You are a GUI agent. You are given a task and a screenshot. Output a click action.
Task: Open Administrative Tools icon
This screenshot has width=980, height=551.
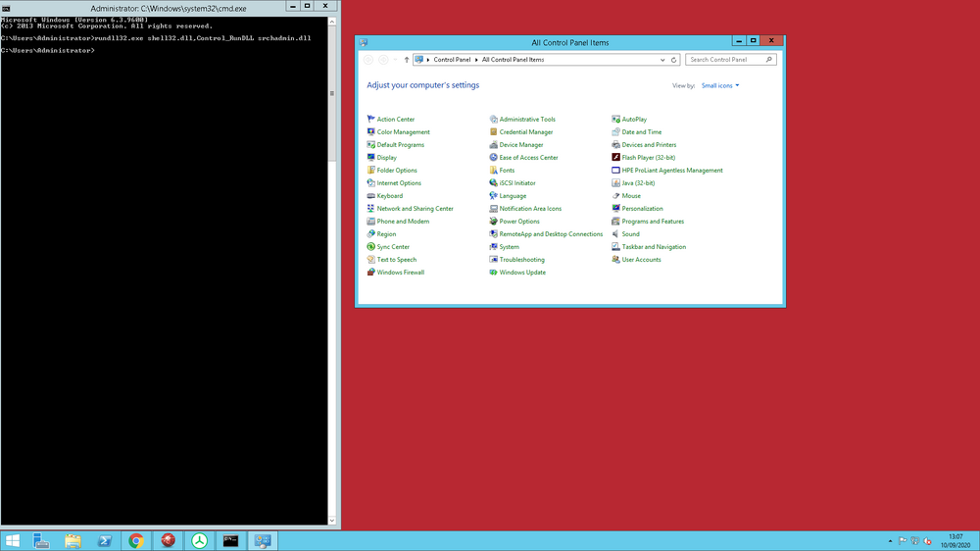493,119
